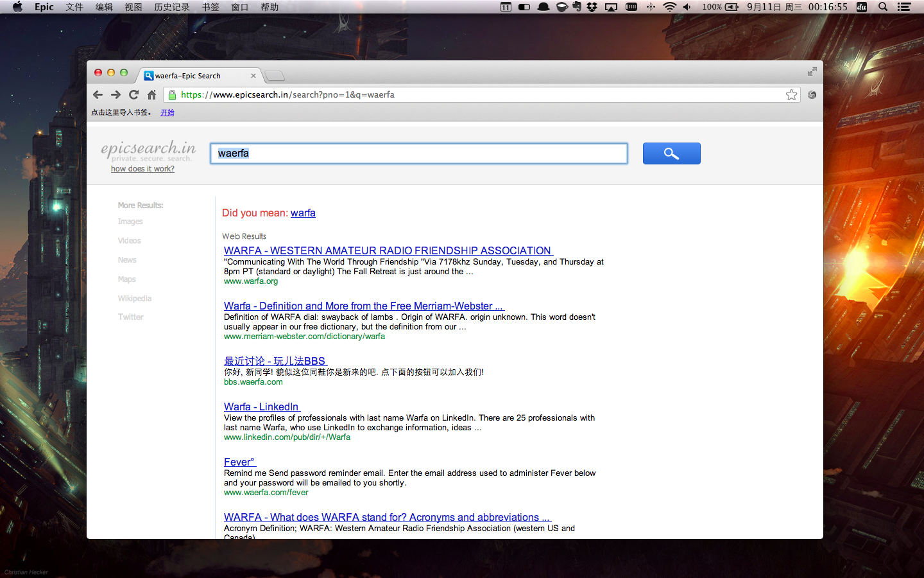Open a new tab
The image size is (924, 578).
tap(275, 76)
